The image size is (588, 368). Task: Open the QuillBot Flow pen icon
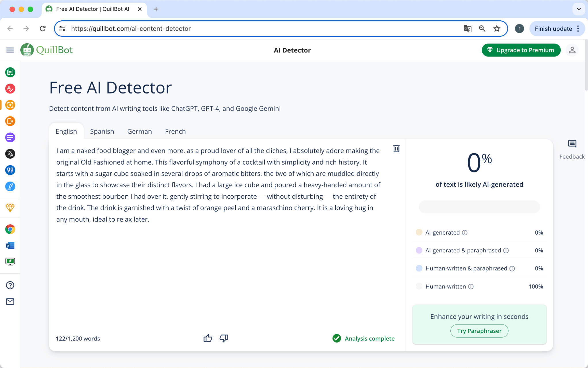click(x=10, y=187)
